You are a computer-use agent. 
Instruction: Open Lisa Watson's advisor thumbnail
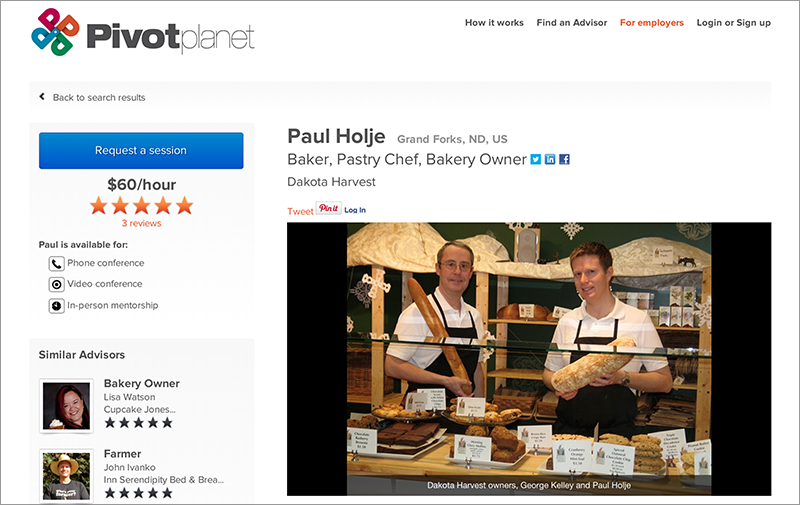click(x=66, y=406)
